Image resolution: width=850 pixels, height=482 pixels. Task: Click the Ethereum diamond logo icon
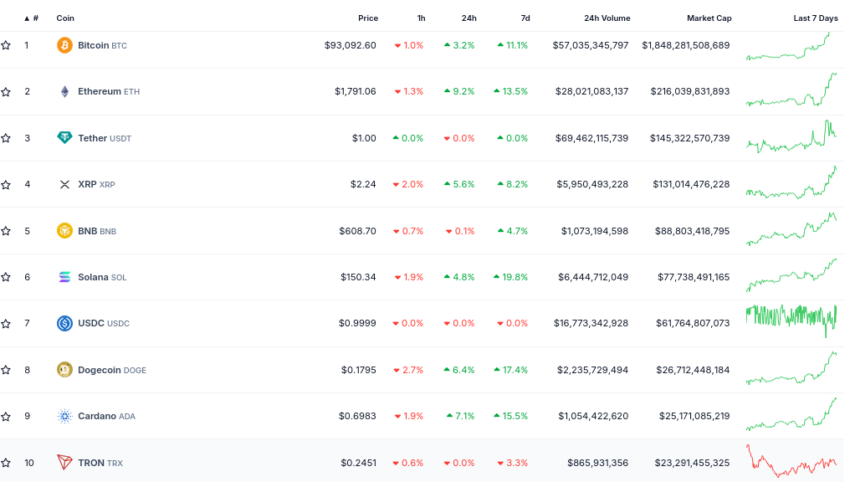click(65, 91)
